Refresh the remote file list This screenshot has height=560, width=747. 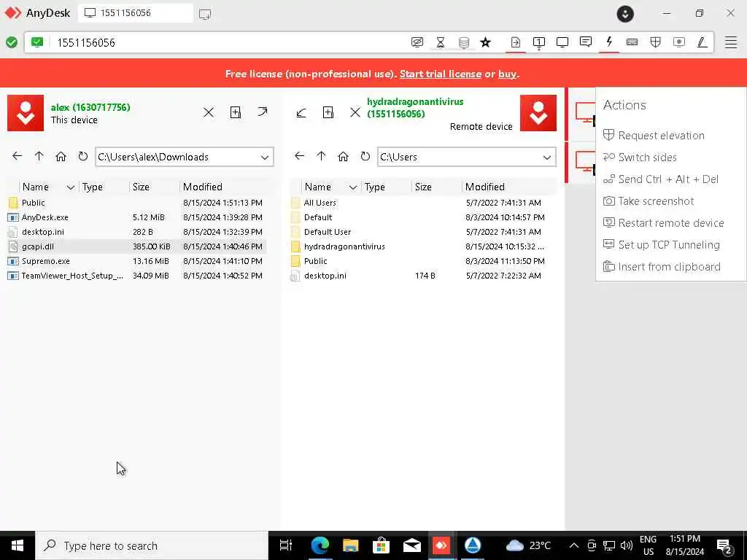(x=365, y=156)
